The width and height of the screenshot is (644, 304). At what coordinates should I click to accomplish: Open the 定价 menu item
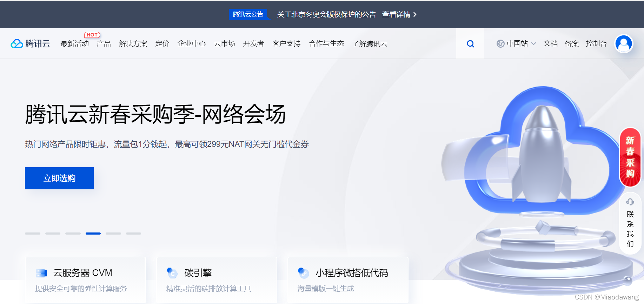[162, 43]
